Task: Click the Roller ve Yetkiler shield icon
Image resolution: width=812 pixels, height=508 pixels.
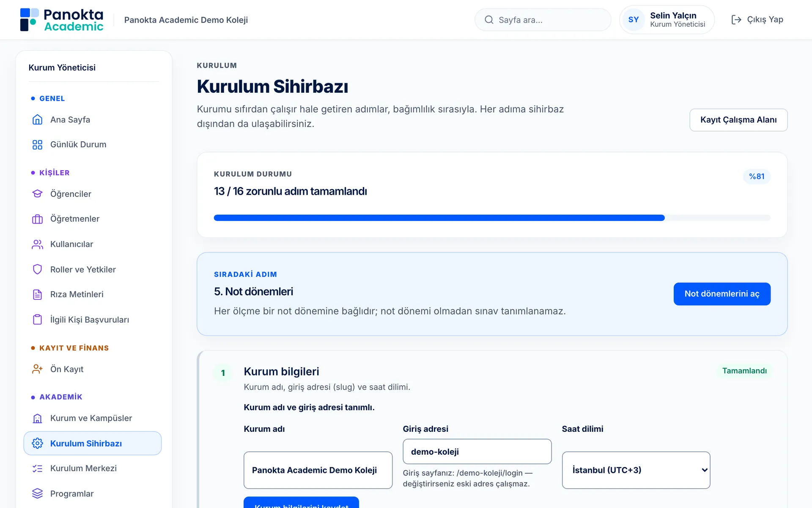Action: [x=37, y=270]
